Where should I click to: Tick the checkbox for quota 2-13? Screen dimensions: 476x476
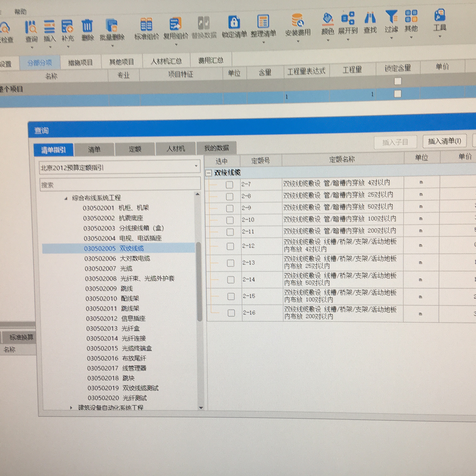(x=231, y=263)
